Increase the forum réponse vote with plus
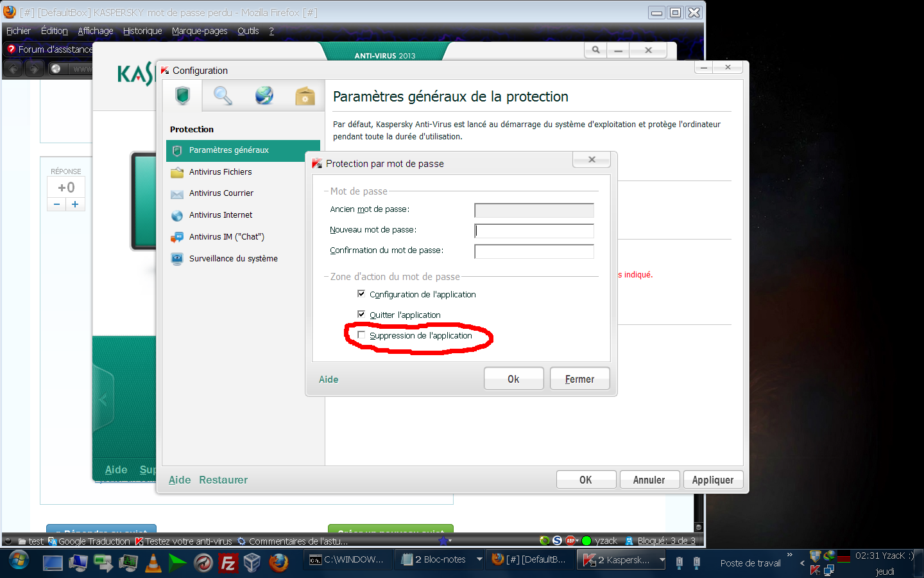This screenshot has height=578, width=924. (75, 204)
